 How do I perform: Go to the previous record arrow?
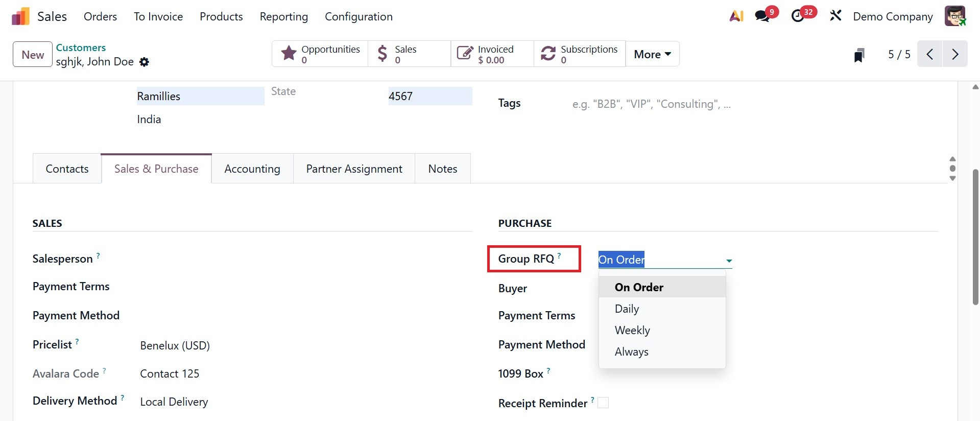tap(930, 54)
